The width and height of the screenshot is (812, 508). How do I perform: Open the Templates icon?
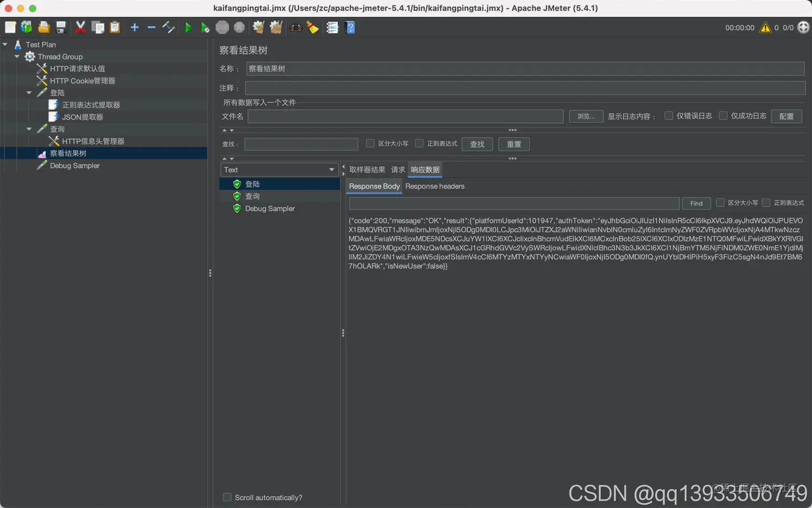(27, 27)
